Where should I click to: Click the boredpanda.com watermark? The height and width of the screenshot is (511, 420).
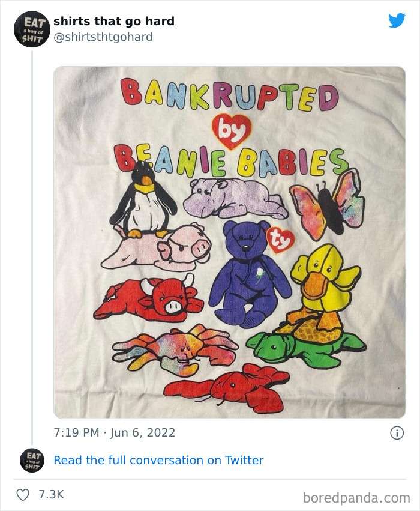356,498
